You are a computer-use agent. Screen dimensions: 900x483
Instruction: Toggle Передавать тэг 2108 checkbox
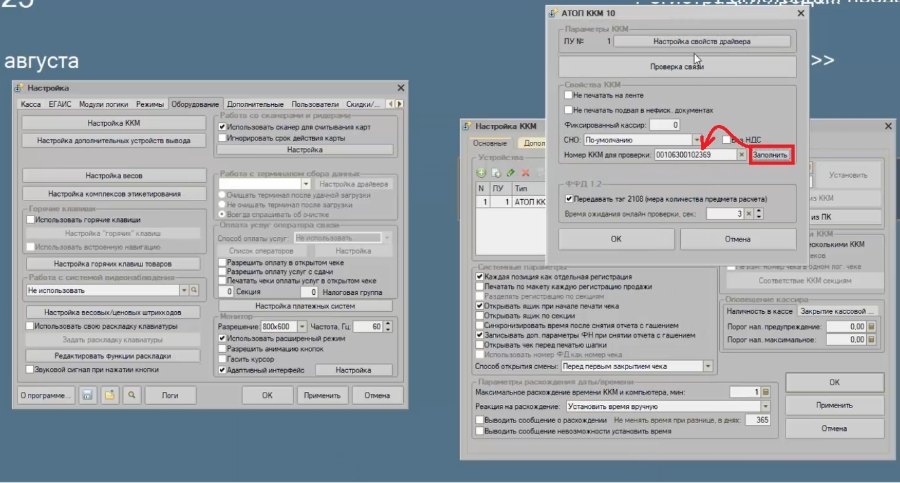tap(568, 199)
